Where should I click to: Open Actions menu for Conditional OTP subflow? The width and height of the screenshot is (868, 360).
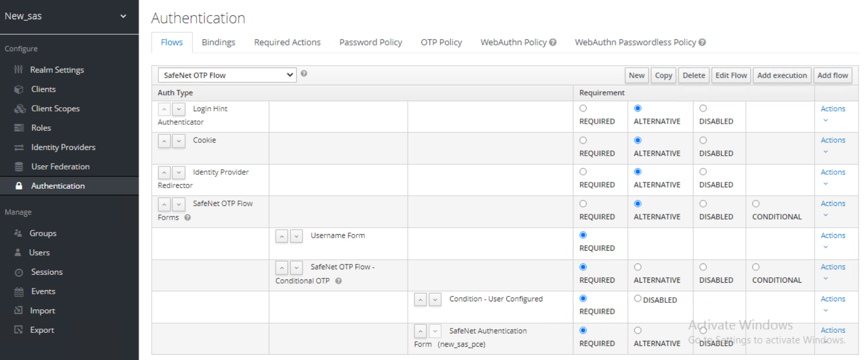(833, 271)
